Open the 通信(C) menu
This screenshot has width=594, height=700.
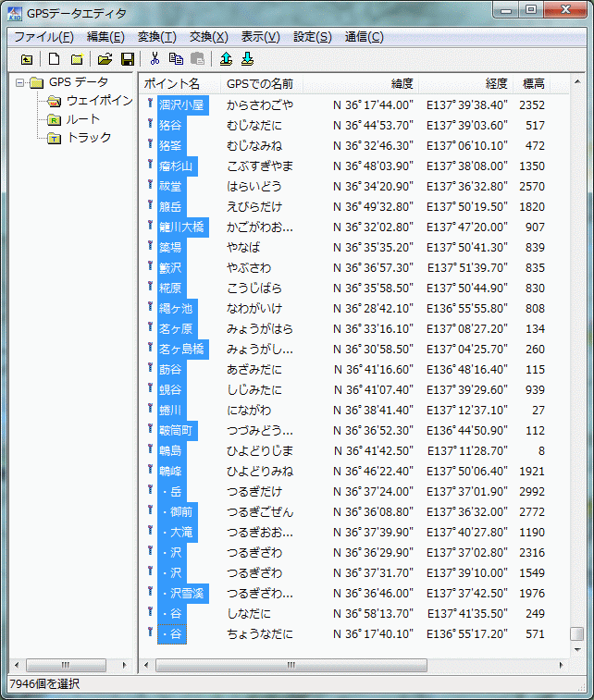(x=364, y=37)
